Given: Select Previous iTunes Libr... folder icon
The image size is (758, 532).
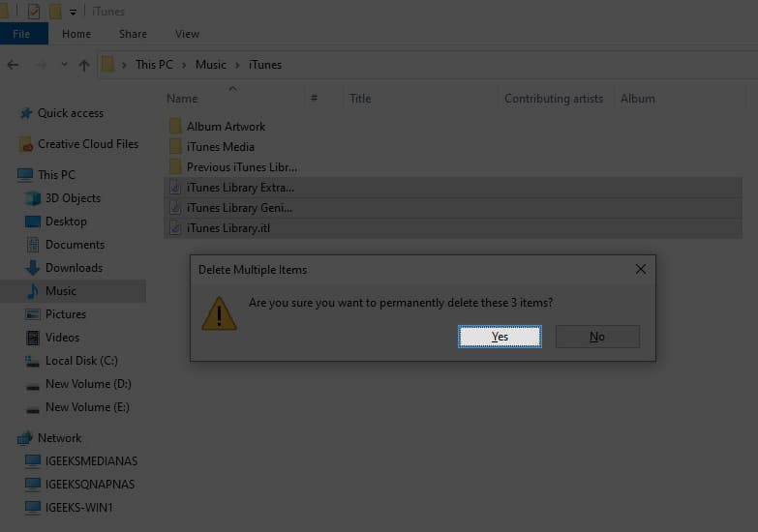Looking at the screenshot, I should click(x=175, y=166).
